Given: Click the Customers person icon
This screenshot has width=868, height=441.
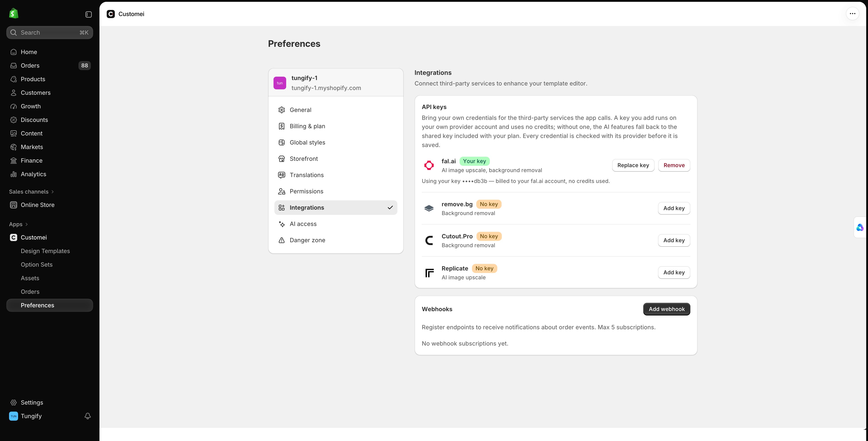Looking at the screenshot, I should (x=14, y=93).
